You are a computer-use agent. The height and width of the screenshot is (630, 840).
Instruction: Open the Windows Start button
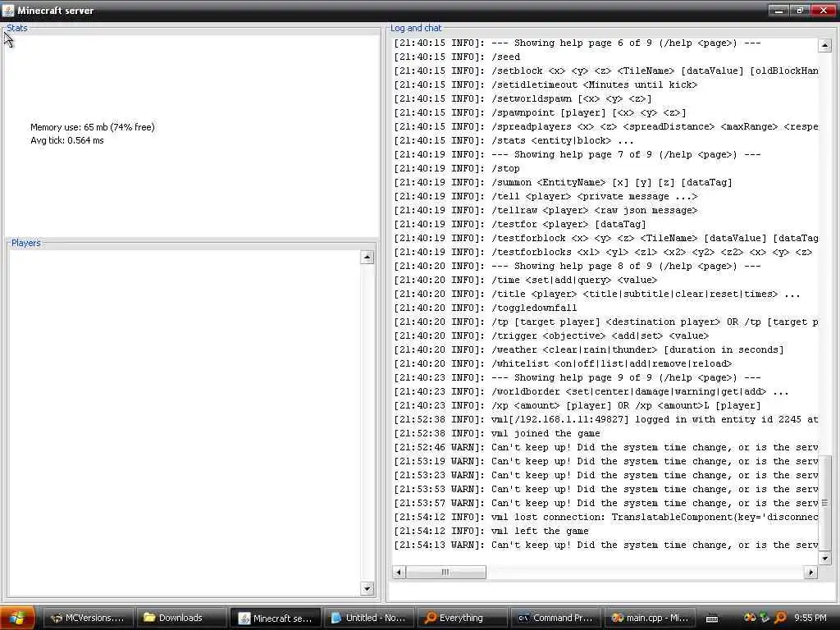click(18, 618)
